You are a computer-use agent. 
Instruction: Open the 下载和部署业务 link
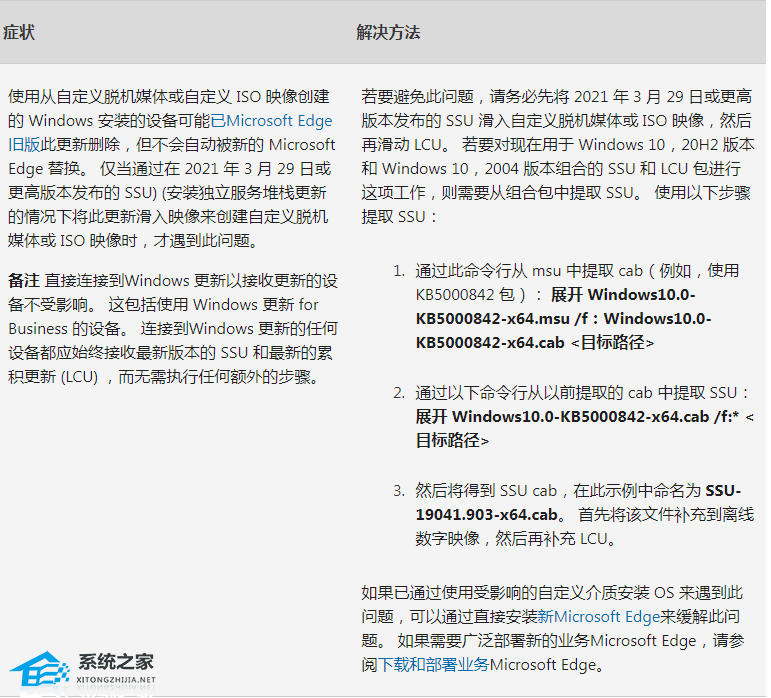point(434,664)
